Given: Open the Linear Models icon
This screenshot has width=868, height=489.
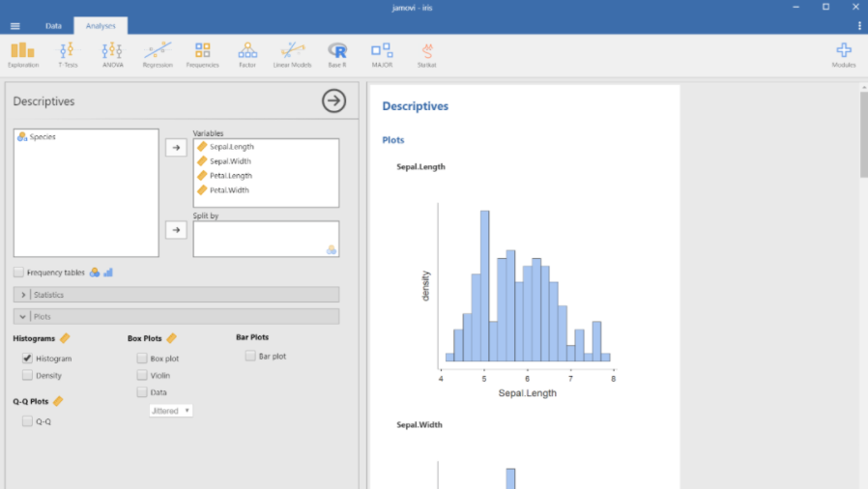Looking at the screenshot, I should click(292, 54).
